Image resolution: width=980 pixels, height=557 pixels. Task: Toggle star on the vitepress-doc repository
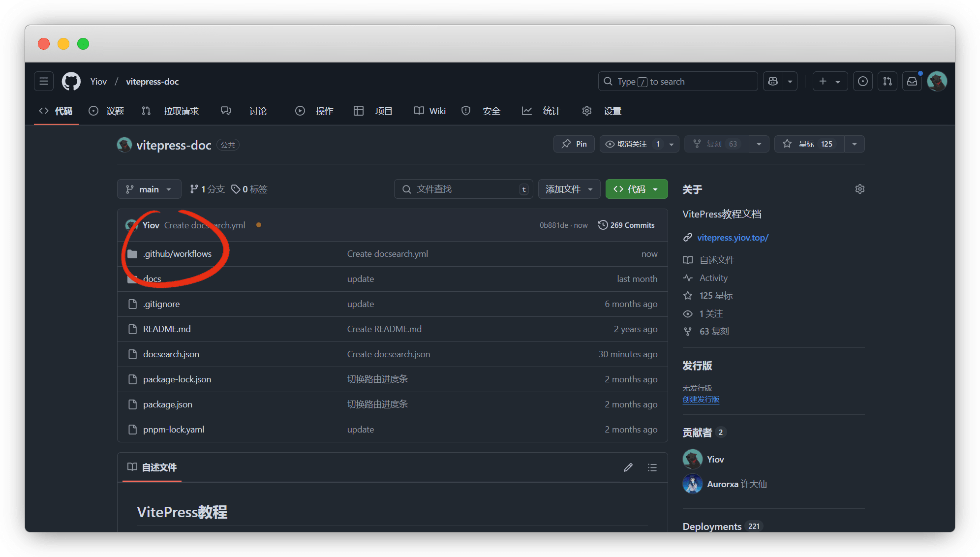809,144
